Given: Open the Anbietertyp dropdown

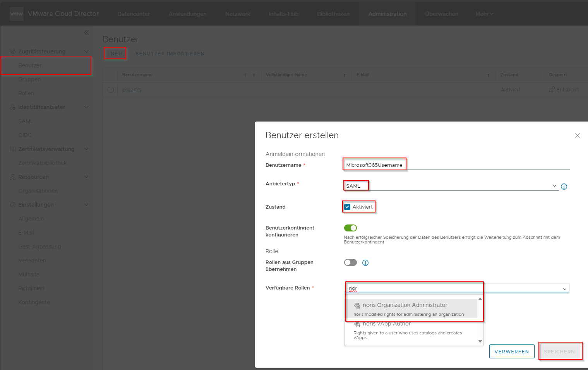Looking at the screenshot, I should (x=554, y=186).
